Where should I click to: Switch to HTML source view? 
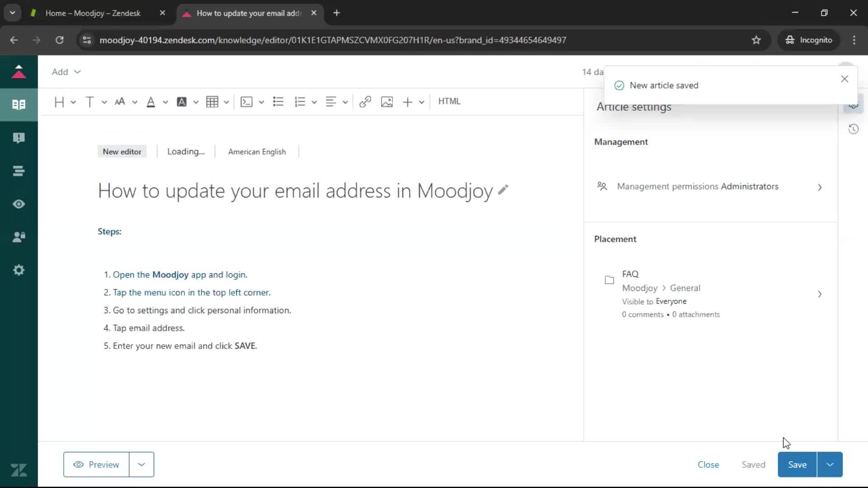[449, 101]
